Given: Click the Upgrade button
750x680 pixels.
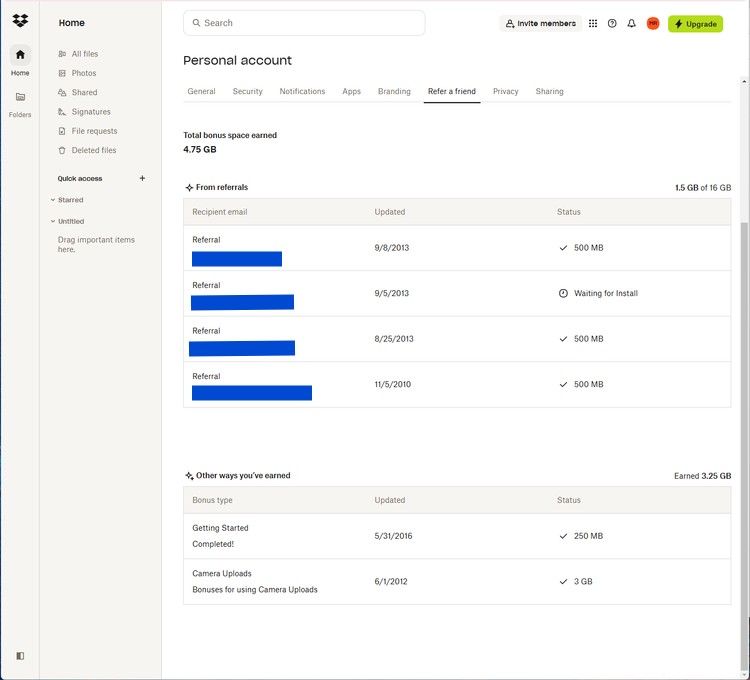Looking at the screenshot, I should 695,23.
